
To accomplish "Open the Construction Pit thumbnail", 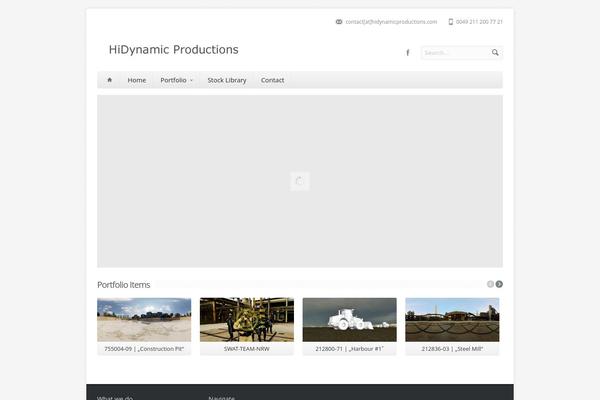I will point(144,320).
